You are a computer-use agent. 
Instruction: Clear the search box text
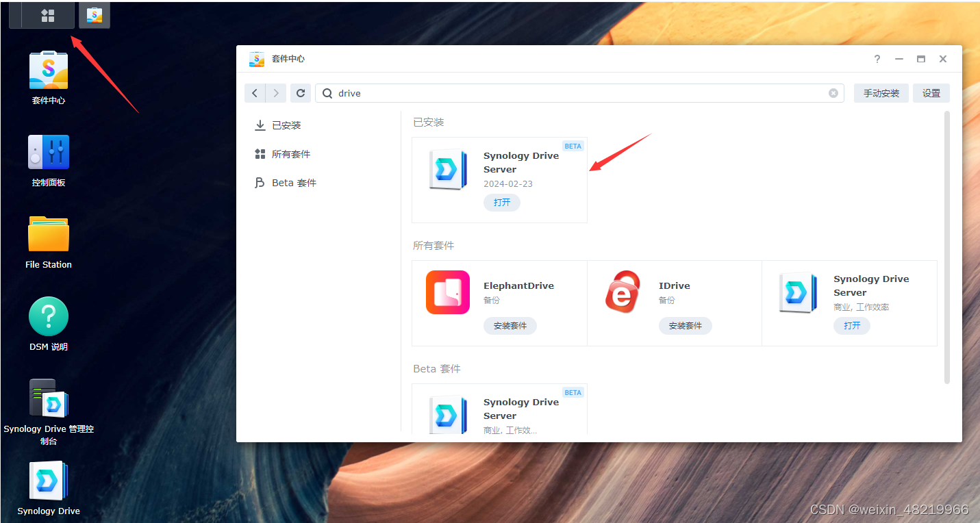[833, 93]
